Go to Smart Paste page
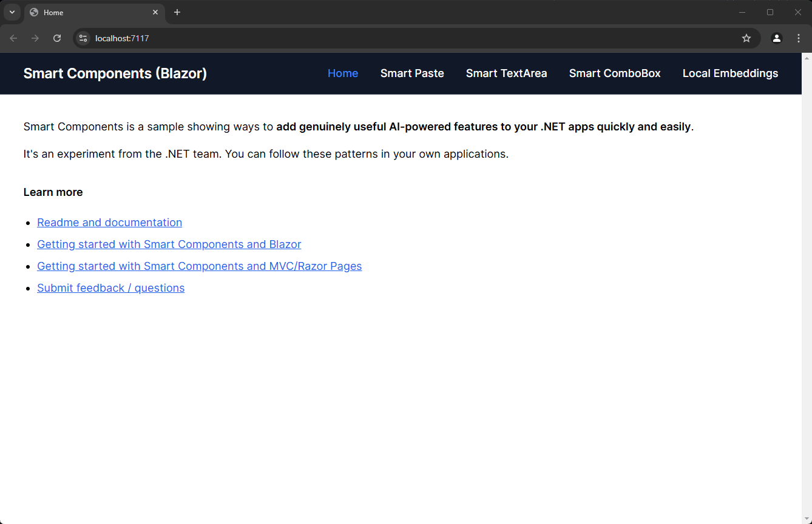The image size is (812, 524). [412, 73]
